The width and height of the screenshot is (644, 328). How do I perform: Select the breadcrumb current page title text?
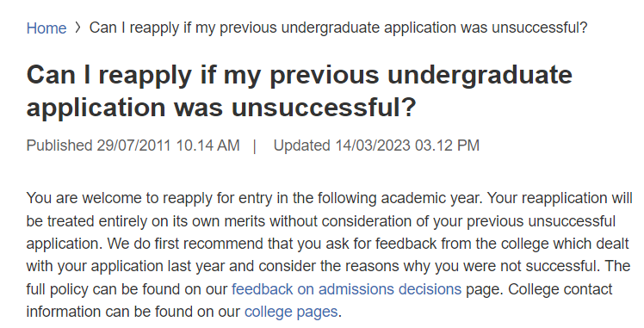[x=338, y=28]
